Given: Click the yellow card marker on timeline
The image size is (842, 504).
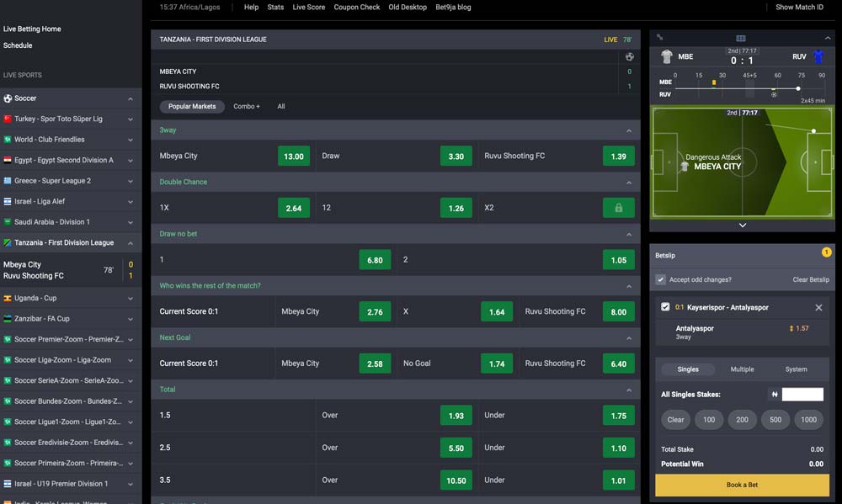Looking at the screenshot, I should [714, 82].
